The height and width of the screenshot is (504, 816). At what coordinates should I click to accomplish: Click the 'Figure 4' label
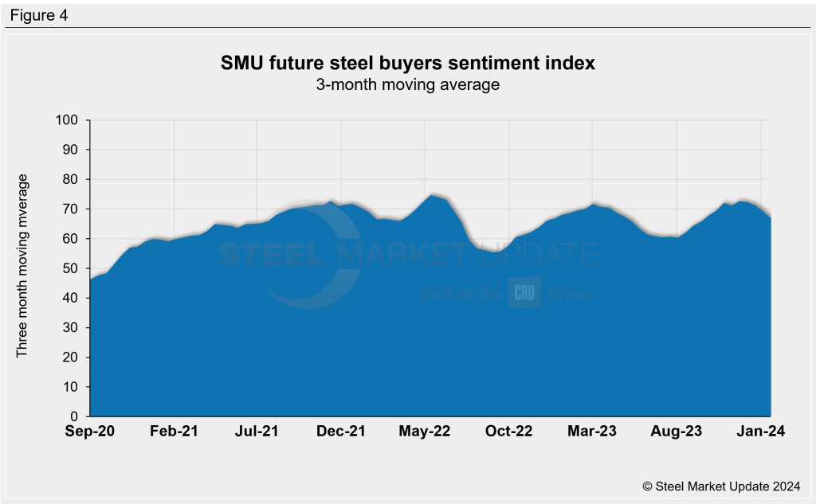(38, 16)
